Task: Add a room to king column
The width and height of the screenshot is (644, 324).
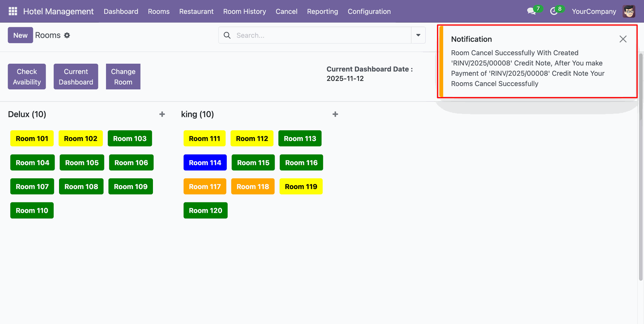Action: (x=335, y=114)
